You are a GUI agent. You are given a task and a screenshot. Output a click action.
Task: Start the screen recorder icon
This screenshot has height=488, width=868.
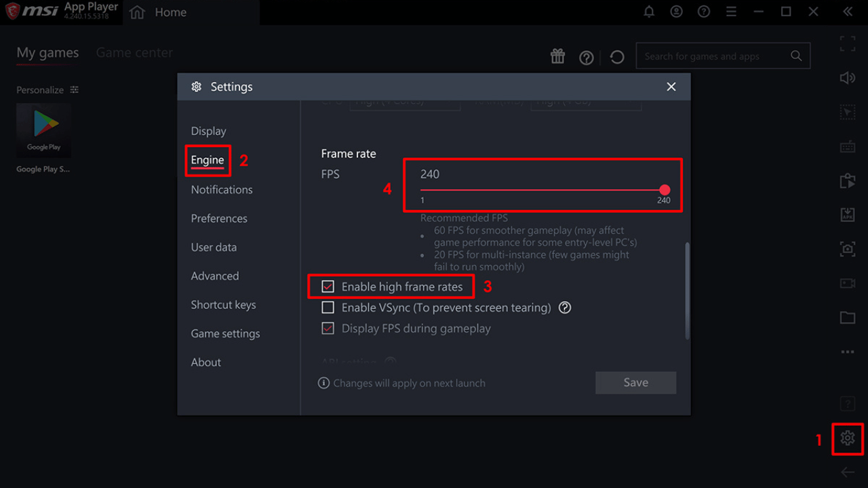point(848,283)
